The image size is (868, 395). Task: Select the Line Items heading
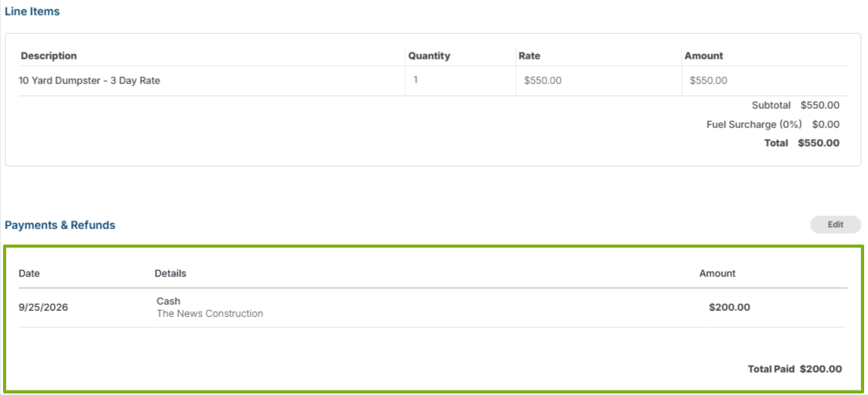pos(32,11)
